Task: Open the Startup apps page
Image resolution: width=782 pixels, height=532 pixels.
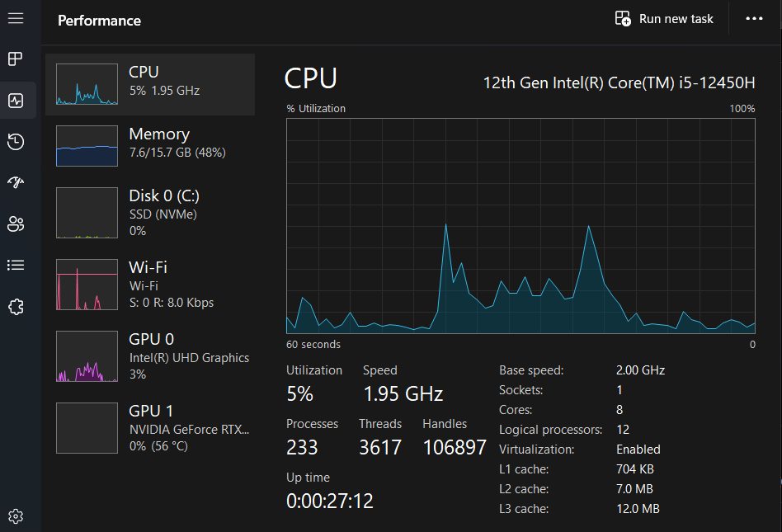Action: [16, 183]
